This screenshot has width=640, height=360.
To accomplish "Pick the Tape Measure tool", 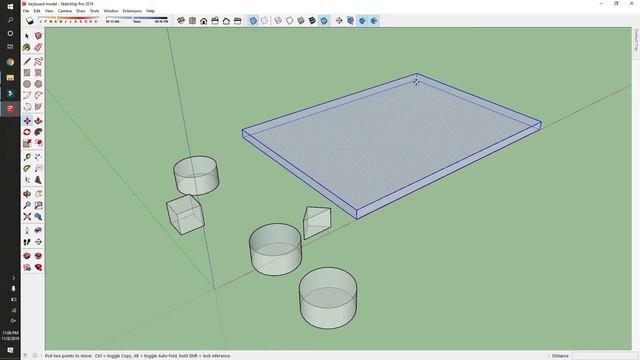I will (x=27, y=157).
